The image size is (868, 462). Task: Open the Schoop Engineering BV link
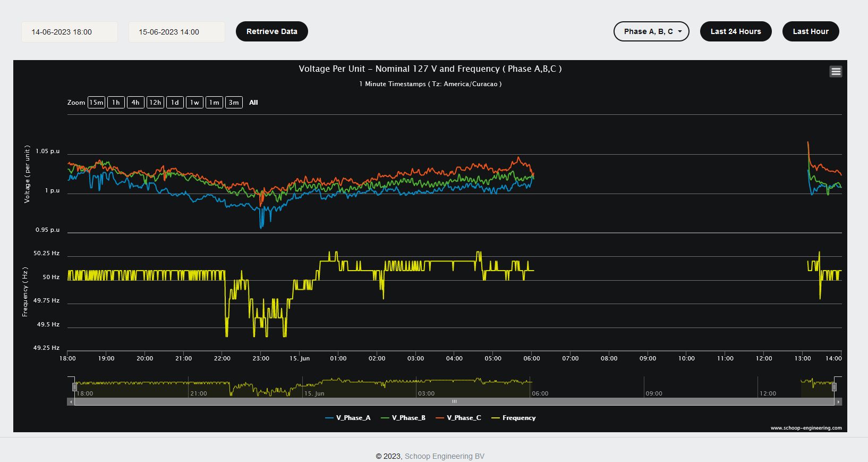(x=444, y=456)
